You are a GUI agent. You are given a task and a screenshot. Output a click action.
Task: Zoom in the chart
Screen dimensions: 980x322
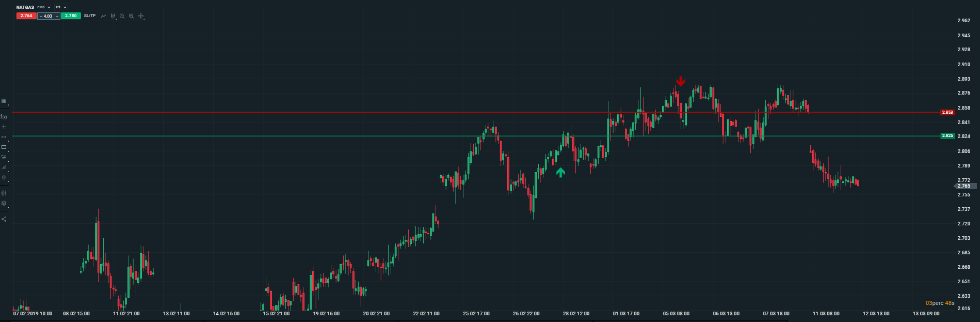click(x=132, y=16)
